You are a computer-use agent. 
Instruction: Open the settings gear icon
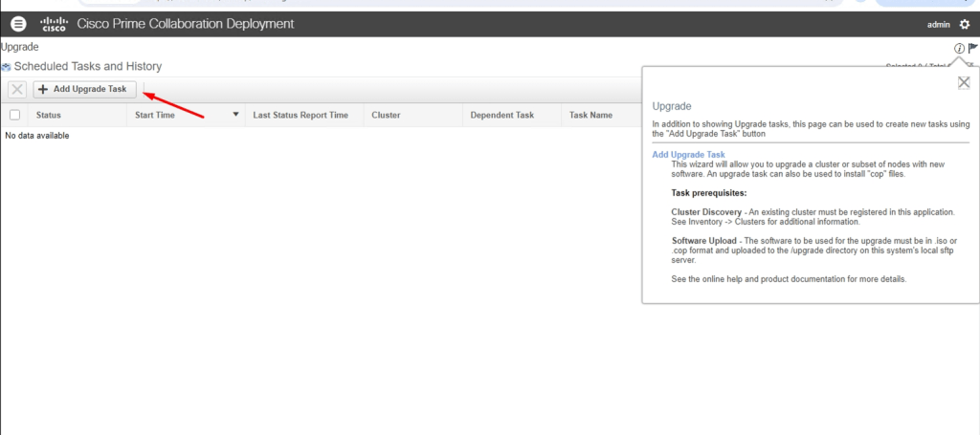[x=965, y=24]
